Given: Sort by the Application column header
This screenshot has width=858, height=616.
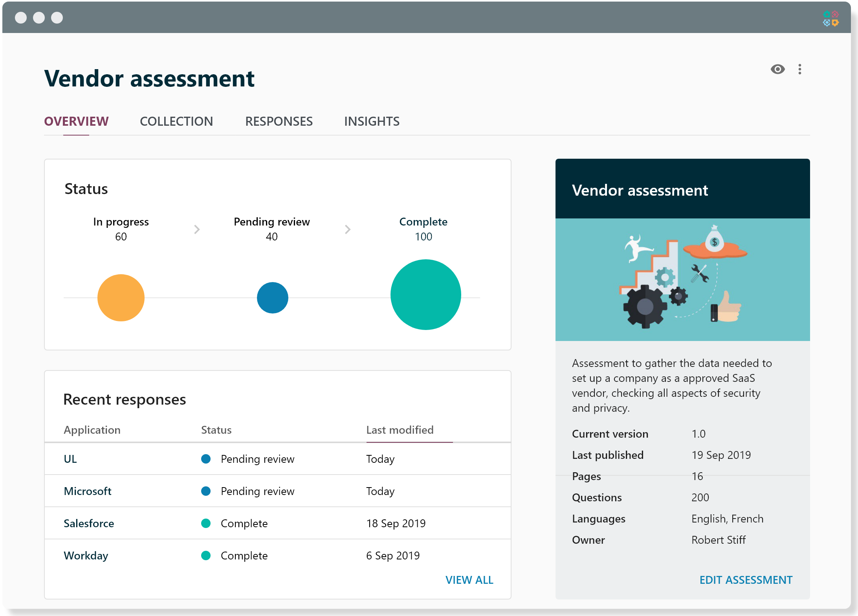Looking at the screenshot, I should pyautogui.click(x=92, y=430).
